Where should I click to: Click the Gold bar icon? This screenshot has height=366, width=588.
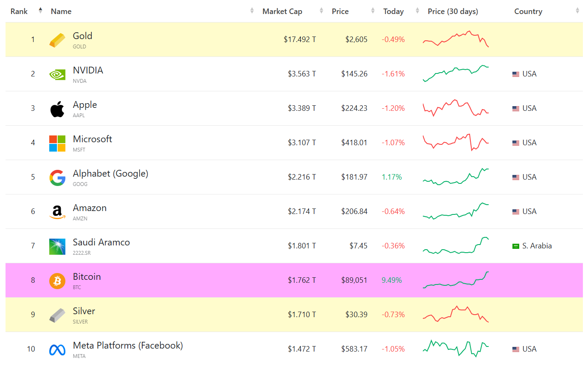pyautogui.click(x=57, y=40)
